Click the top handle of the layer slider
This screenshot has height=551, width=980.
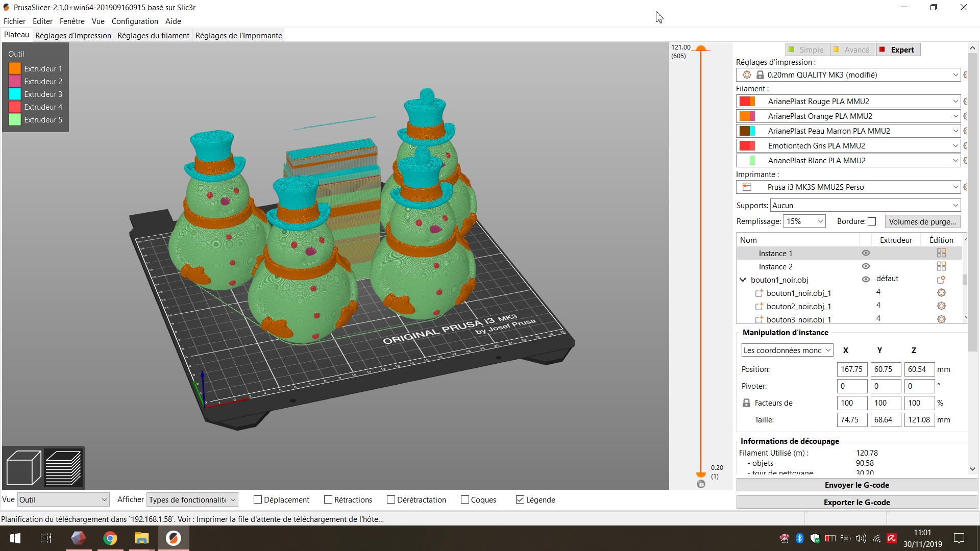tap(701, 48)
